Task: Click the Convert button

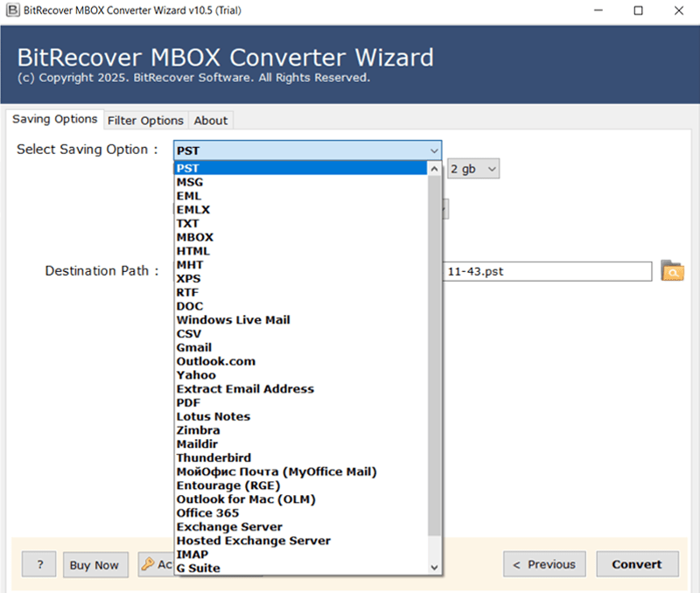Action: (x=636, y=564)
